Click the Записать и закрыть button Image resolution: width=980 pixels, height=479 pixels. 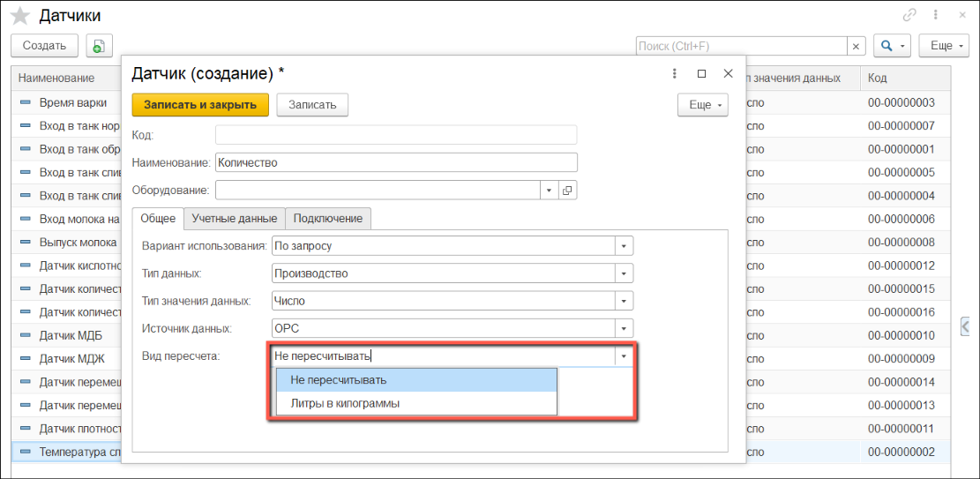(x=200, y=105)
